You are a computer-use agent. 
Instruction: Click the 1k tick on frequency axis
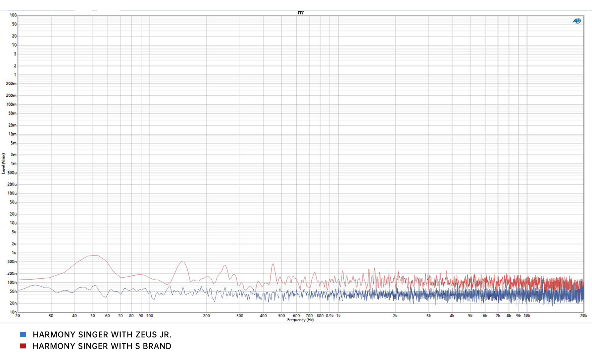pos(338,316)
